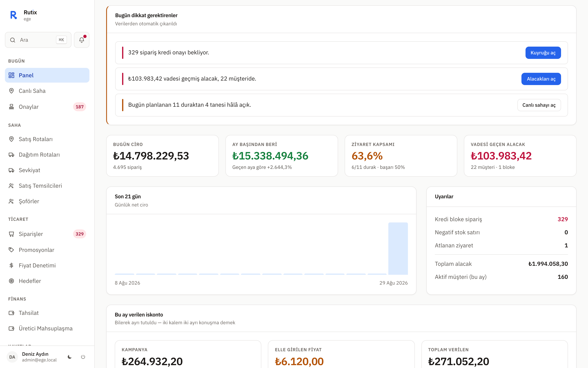Click the DA user avatar

pyautogui.click(x=12, y=357)
